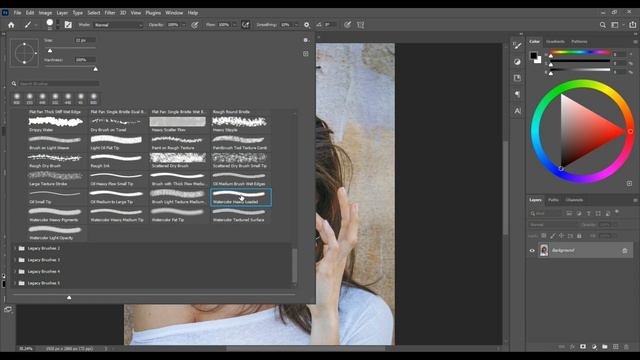Click foreground color swatch in Color panel
Screen dimensions: 640x360
(x=533, y=56)
